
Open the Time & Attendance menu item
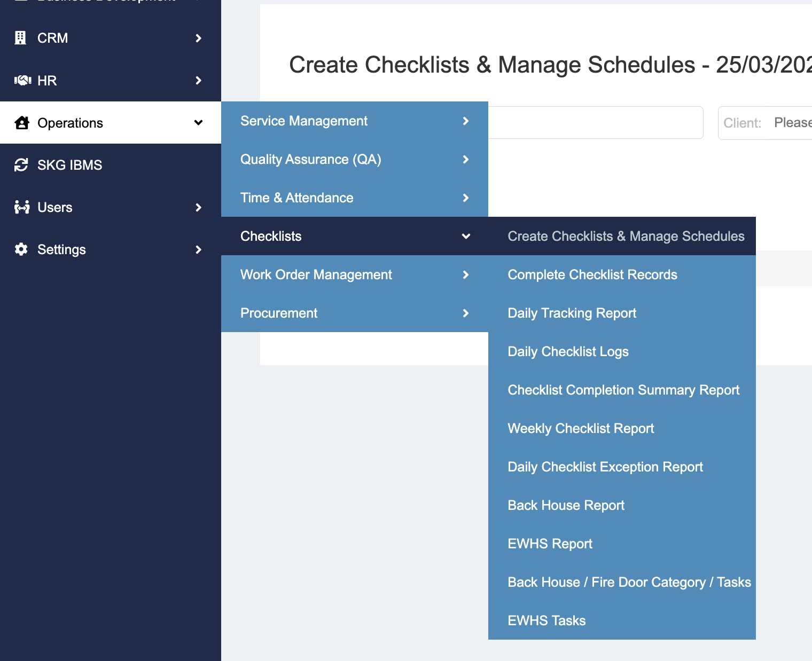pos(296,198)
